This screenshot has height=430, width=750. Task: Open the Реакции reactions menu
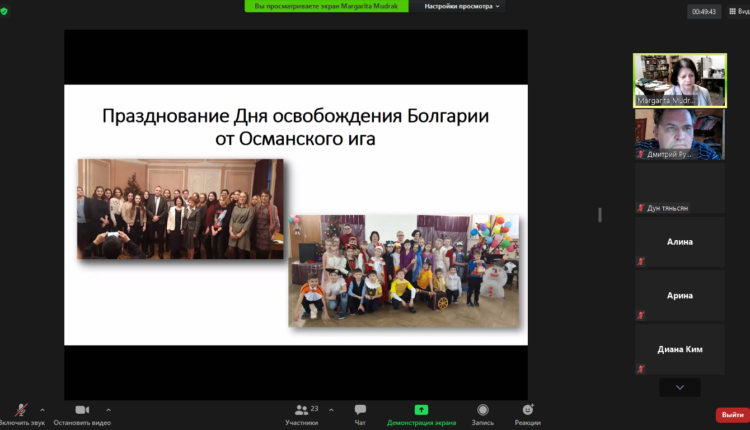pos(528,414)
